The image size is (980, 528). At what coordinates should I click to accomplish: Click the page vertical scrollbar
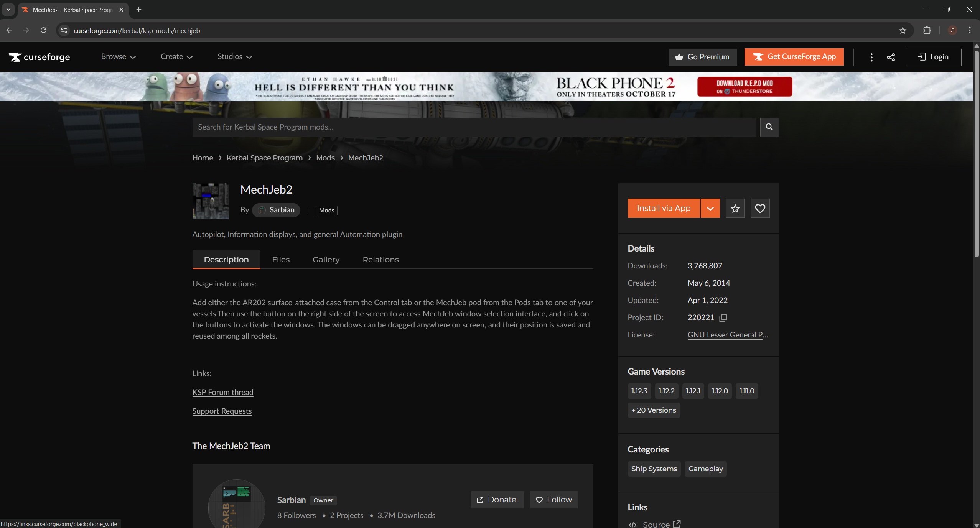(x=977, y=153)
